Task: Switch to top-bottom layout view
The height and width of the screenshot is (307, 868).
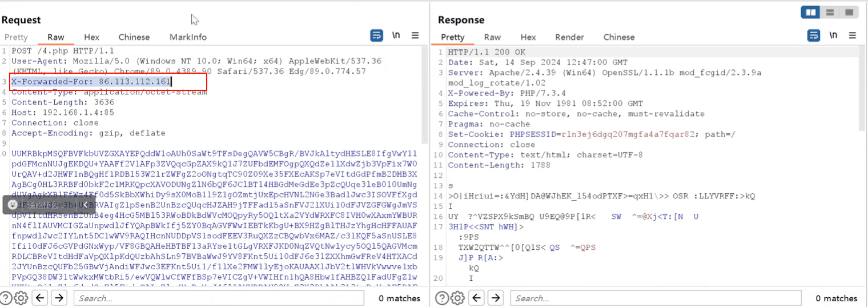Action: pyautogui.click(x=830, y=12)
